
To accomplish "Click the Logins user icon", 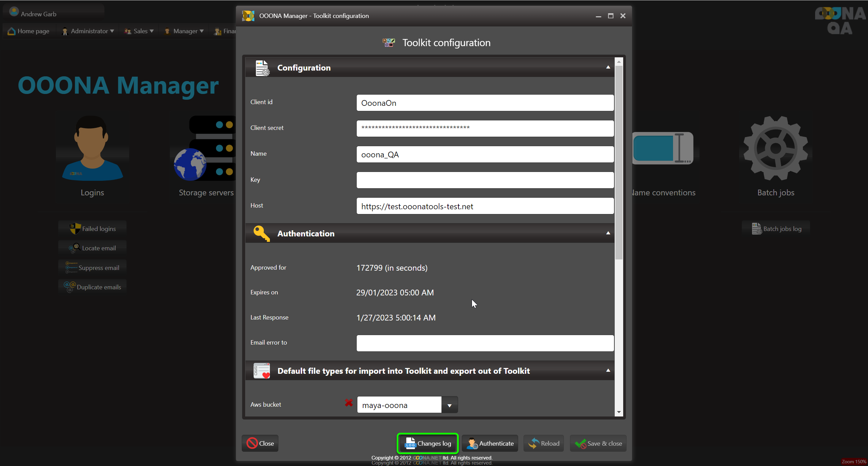I will 92,148.
